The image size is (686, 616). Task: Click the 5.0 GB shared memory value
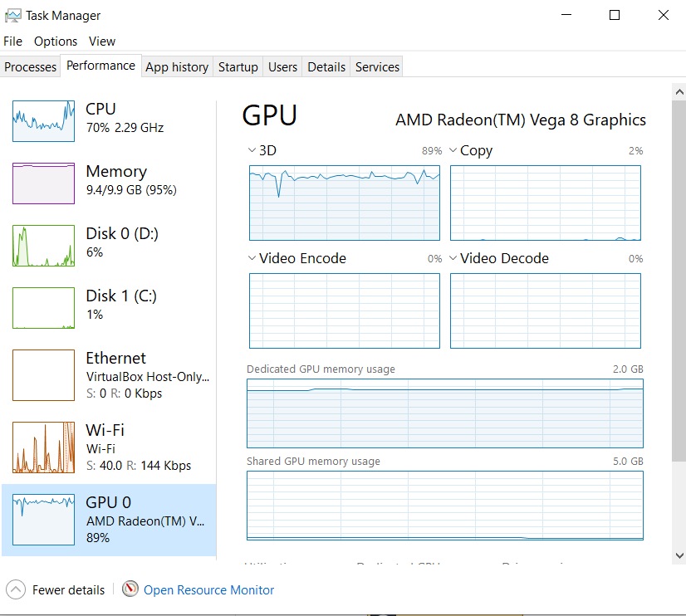pos(628,462)
